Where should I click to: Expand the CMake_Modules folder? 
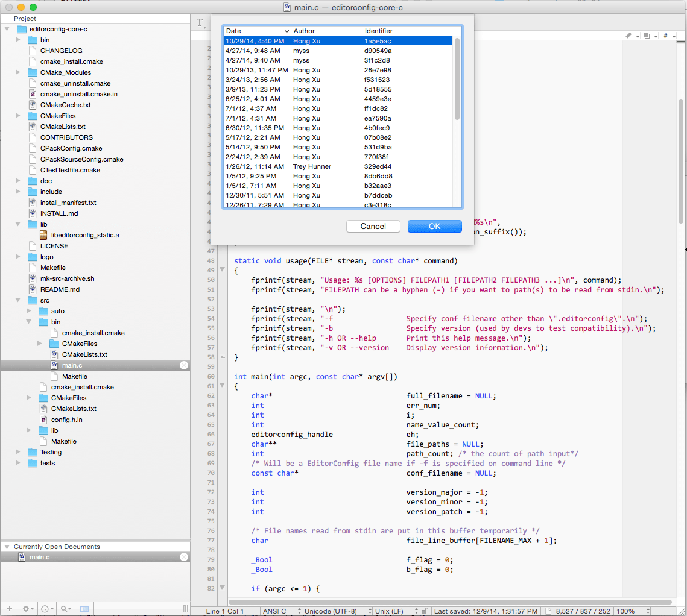18,72
